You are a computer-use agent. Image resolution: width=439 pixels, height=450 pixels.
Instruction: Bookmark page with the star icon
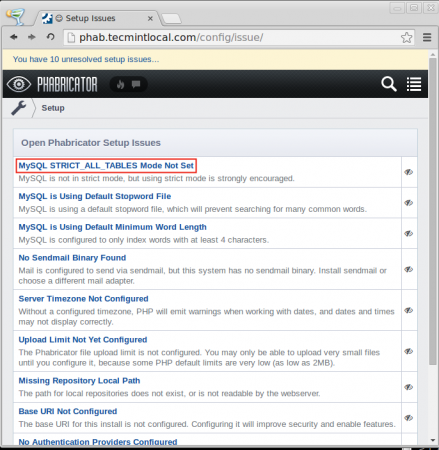(x=406, y=37)
